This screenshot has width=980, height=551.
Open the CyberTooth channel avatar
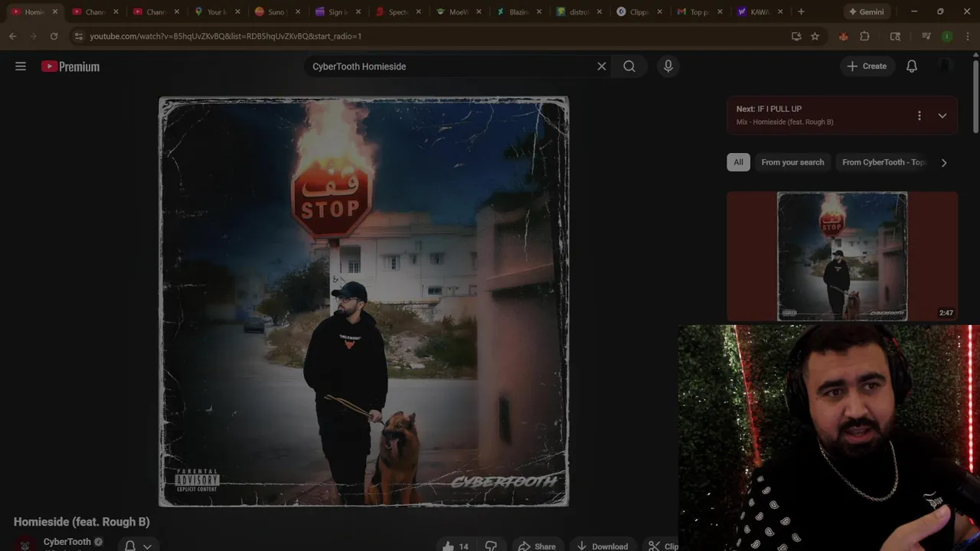point(24,545)
